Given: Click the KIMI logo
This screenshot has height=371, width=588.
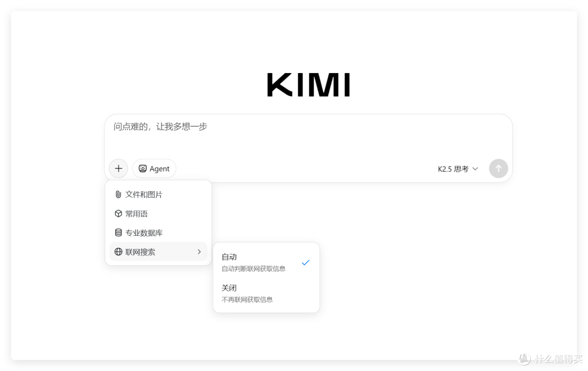Looking at the screenshot, I should pos(308,85).
